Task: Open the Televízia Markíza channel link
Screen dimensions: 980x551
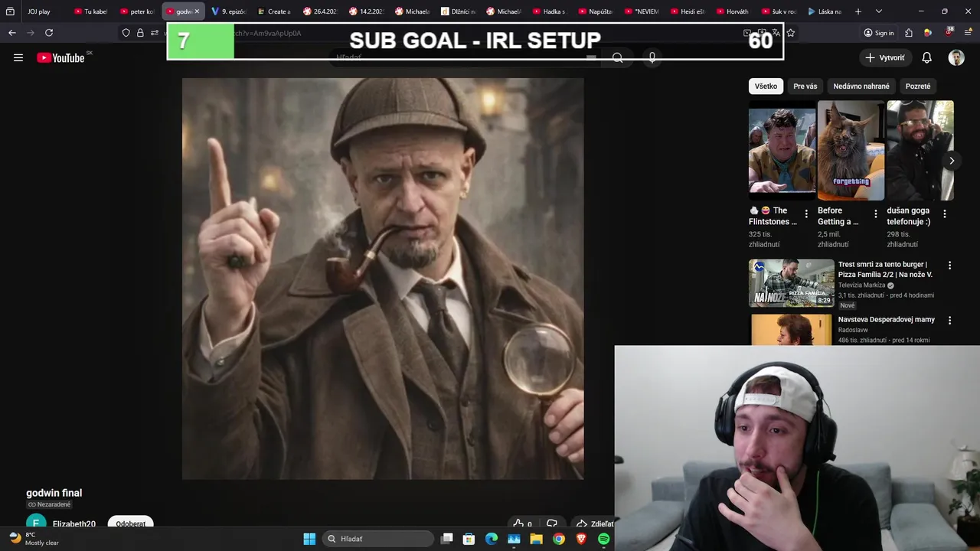Action: click(861, 285)
